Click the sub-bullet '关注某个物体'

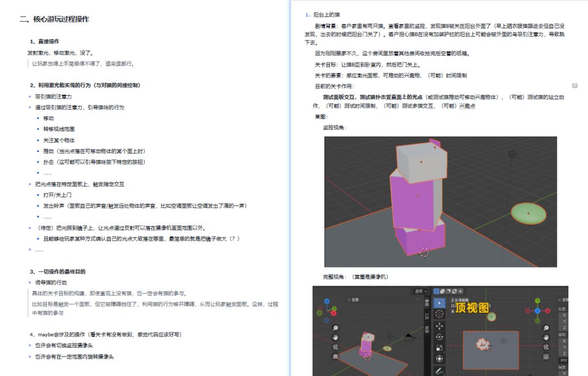coord(59,141)
